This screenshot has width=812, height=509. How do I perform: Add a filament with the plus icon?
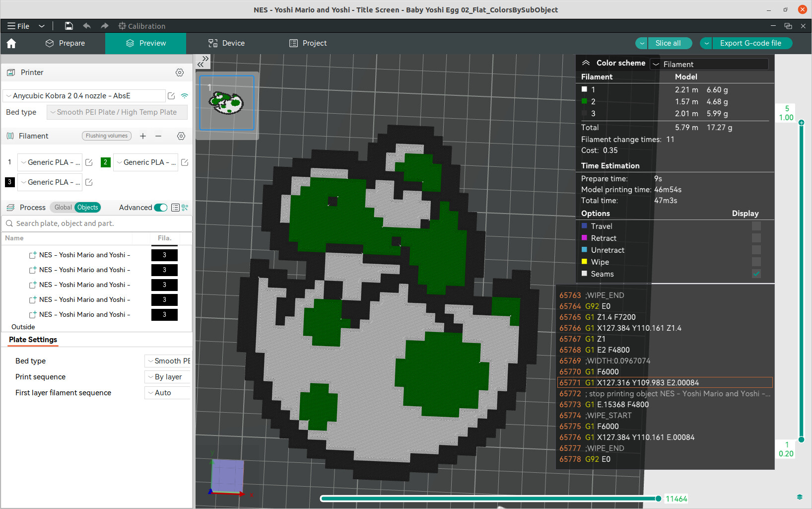[143, 136]
